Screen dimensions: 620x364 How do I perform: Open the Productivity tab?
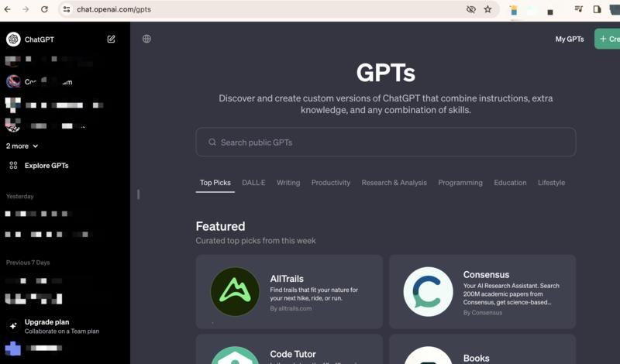tap(331, 183)
